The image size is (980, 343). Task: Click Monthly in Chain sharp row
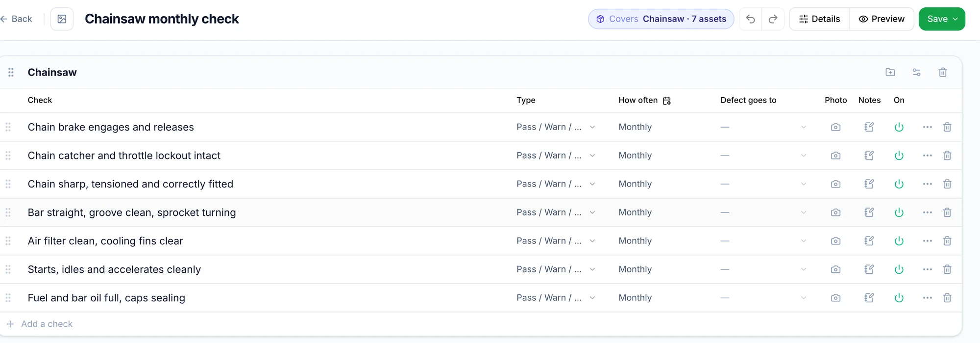coord(635,184)
